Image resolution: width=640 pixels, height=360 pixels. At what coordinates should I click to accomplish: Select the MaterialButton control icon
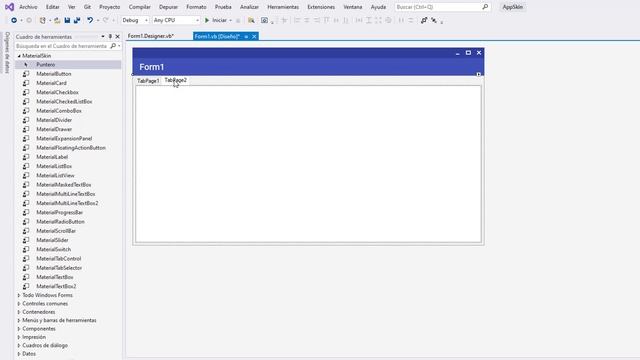pyautogui.click(x=26, y=74)
